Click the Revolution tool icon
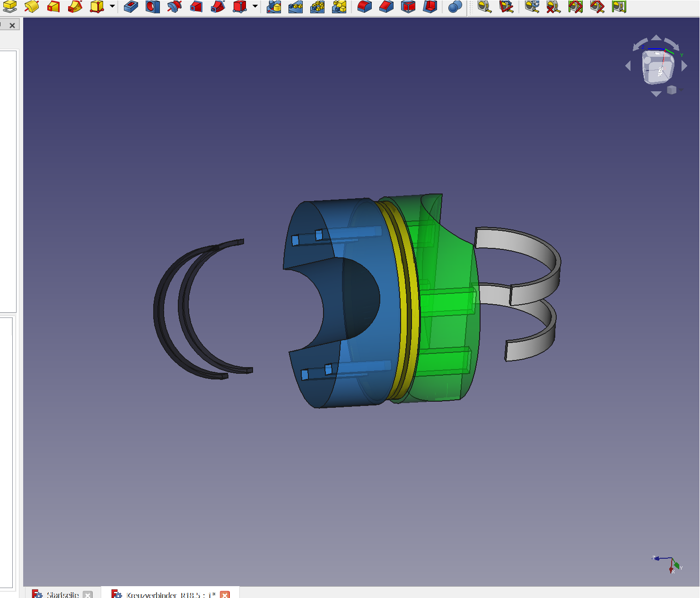700x598 pixels. (32, 7)
